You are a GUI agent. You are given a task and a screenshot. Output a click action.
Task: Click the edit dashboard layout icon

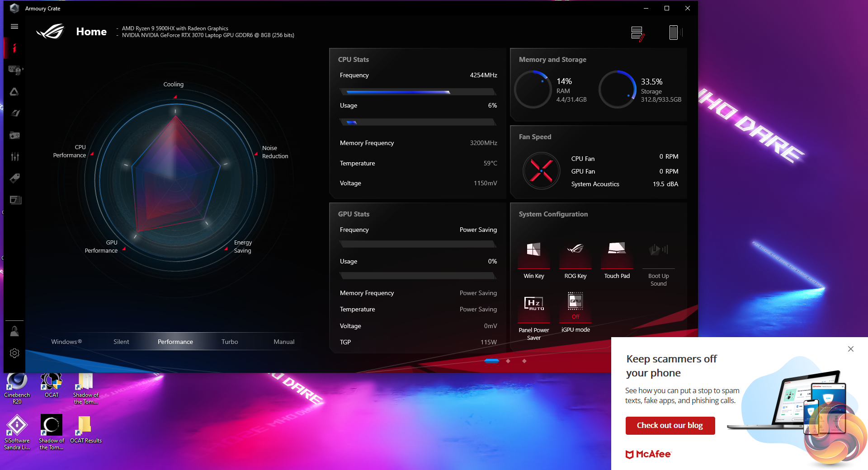637,33
